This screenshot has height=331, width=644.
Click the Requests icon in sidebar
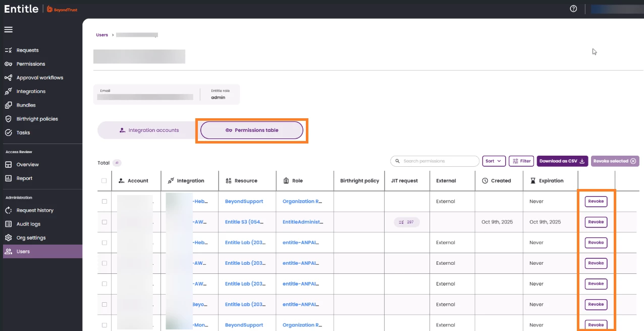pyautogui.click(x=8, y=50)
